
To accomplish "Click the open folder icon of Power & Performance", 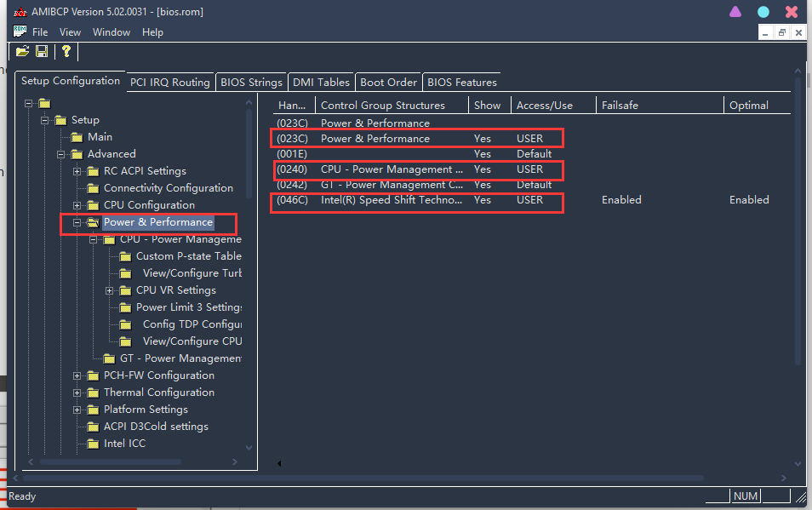I will 94,222.
